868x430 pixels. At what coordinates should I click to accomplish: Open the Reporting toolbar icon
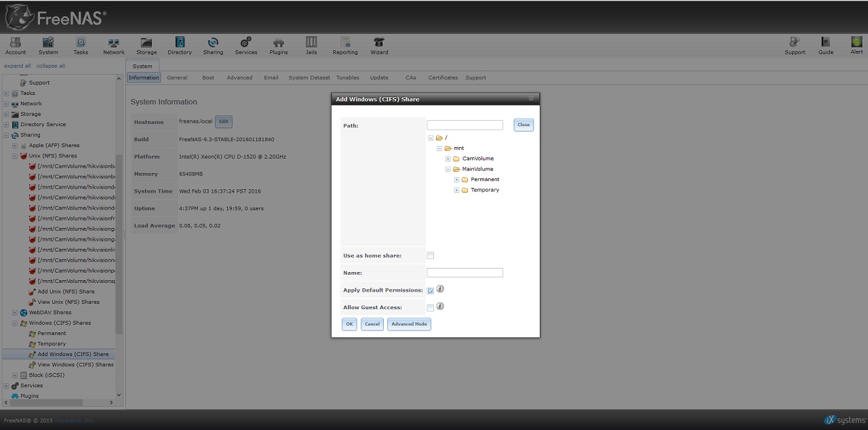345,45
